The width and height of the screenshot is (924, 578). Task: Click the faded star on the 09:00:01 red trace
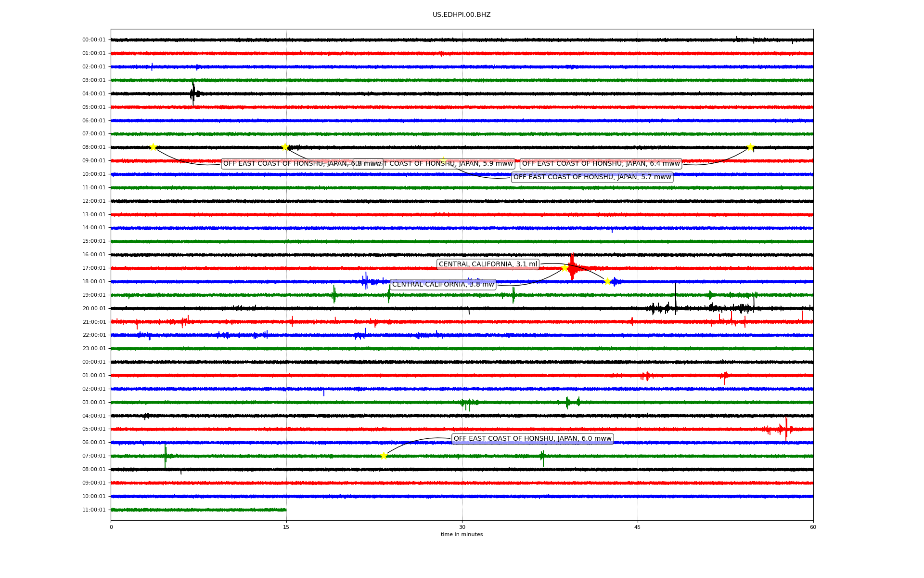pyautogui.click(x=443, y=160)
